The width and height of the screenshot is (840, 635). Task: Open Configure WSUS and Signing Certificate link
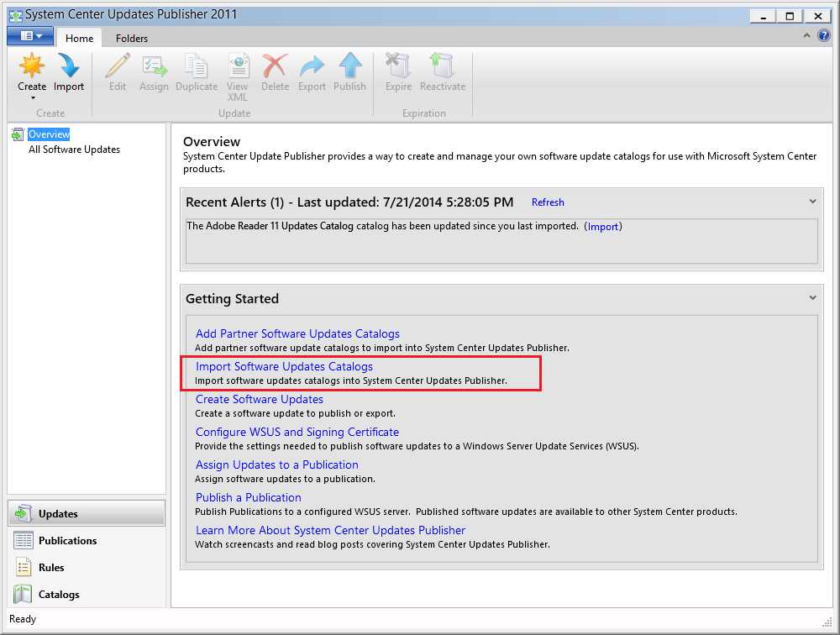pyautogui.click(x=297, y=432)
